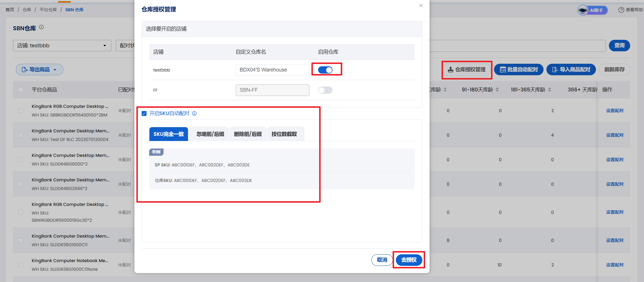The image size is (644, 282).
Task: Disable warehouse toggle for testbbb store
Action: [325, 70]
